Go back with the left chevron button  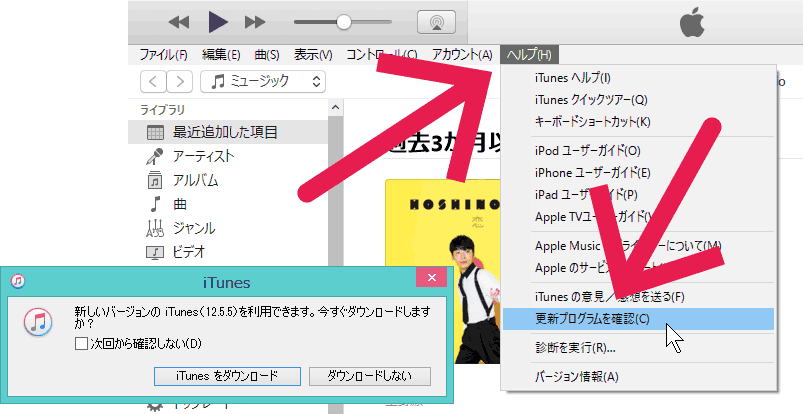click(x=153, y=81)
